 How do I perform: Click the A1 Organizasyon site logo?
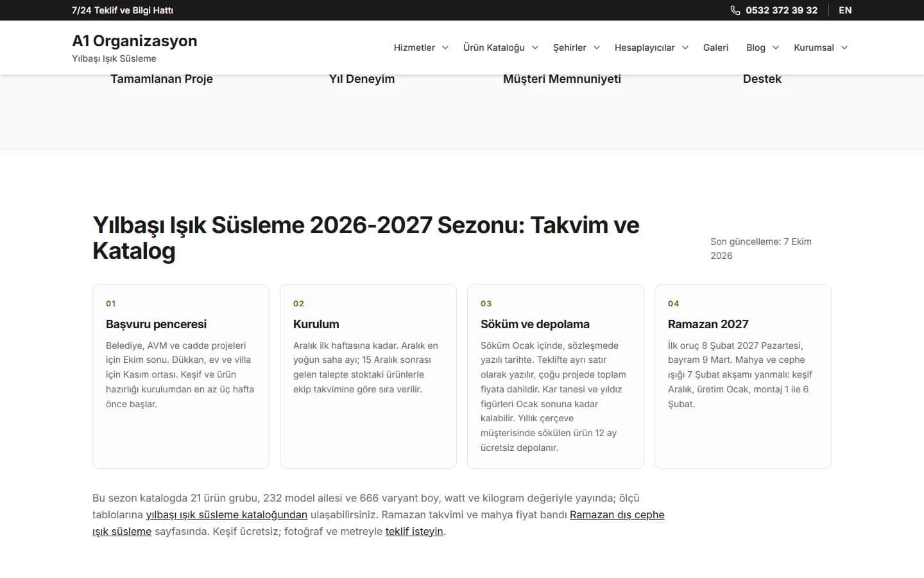click(135, 48)
